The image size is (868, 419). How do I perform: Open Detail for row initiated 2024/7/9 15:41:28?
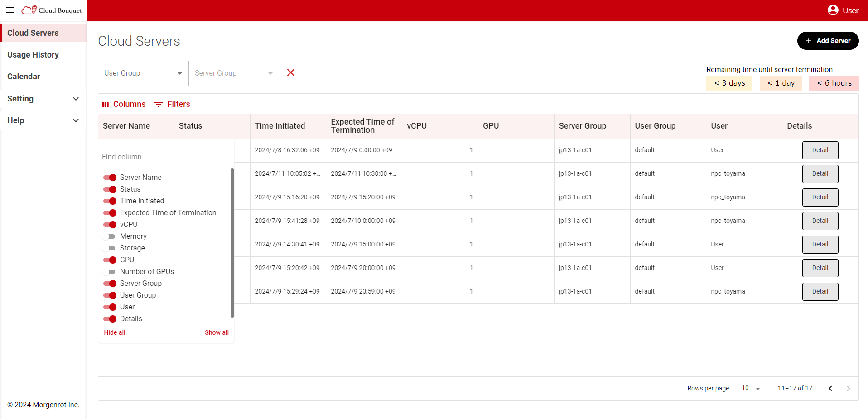(x=820, y=221)
